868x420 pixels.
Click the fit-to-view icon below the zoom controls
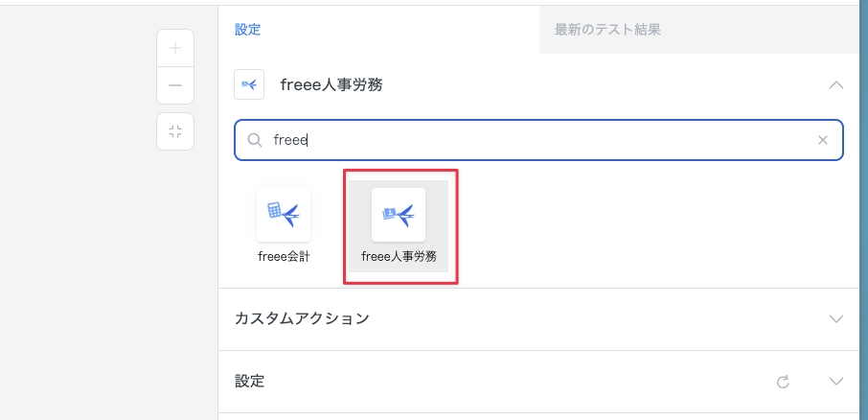(175, 131)
